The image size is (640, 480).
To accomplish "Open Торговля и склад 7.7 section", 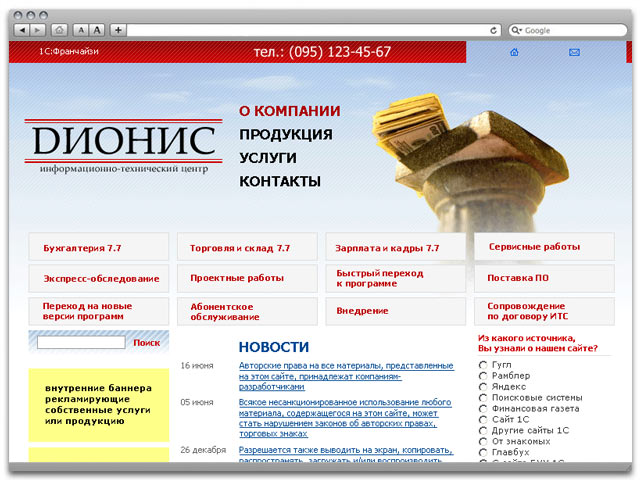I will tap(247, 247).
